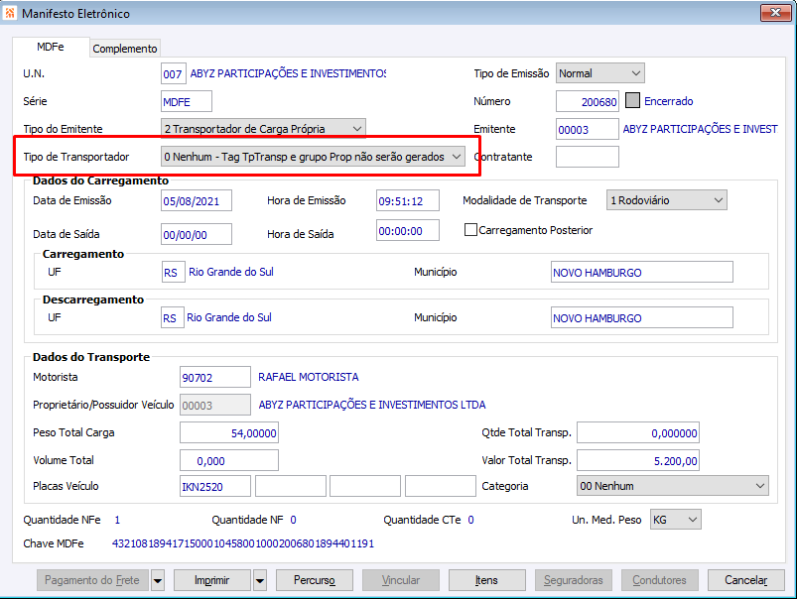797x599 pixels.
Task: Click the Quantidade NF value 0
Action: click(293, 520)
